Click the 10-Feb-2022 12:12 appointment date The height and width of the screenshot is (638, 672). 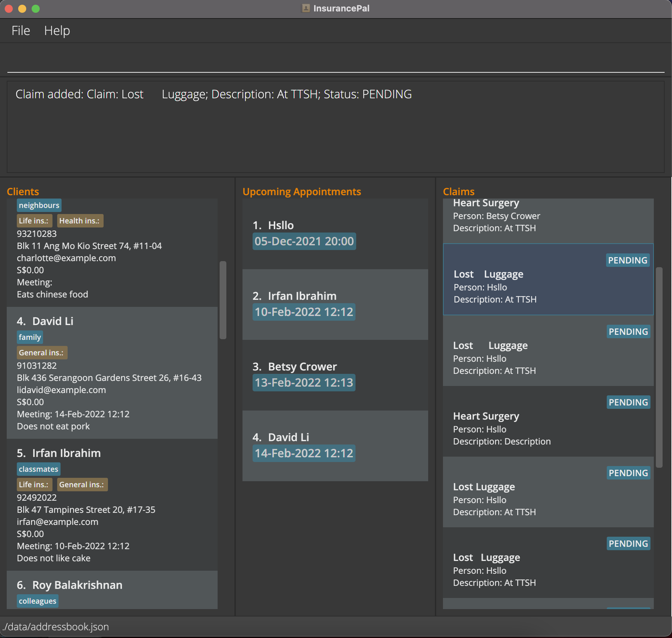[304, 312]
